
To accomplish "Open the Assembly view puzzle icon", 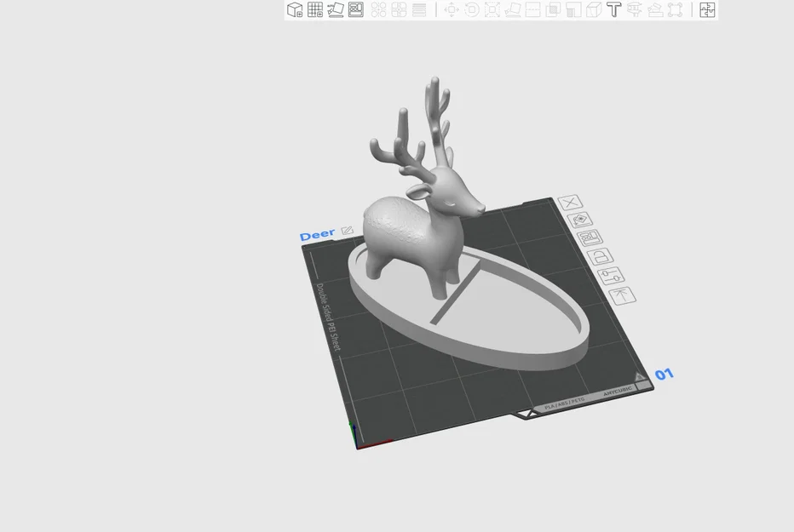I will pos(707,9).
